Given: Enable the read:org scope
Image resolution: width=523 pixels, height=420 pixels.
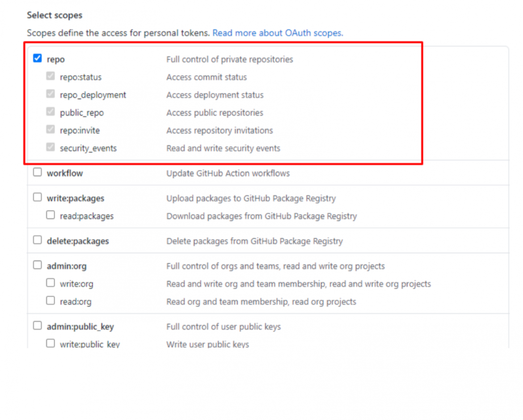Looking at the screenshot, I should pos(50,300).
